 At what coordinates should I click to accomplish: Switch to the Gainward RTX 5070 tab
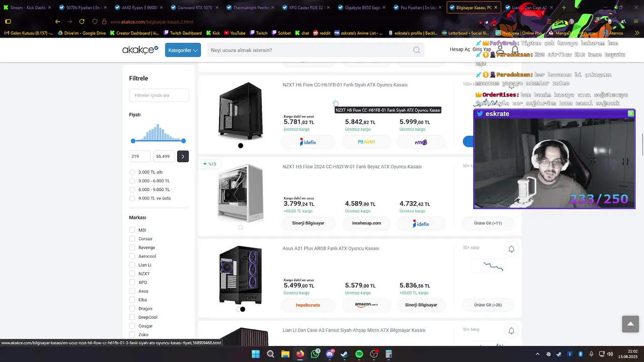point(194,8)
